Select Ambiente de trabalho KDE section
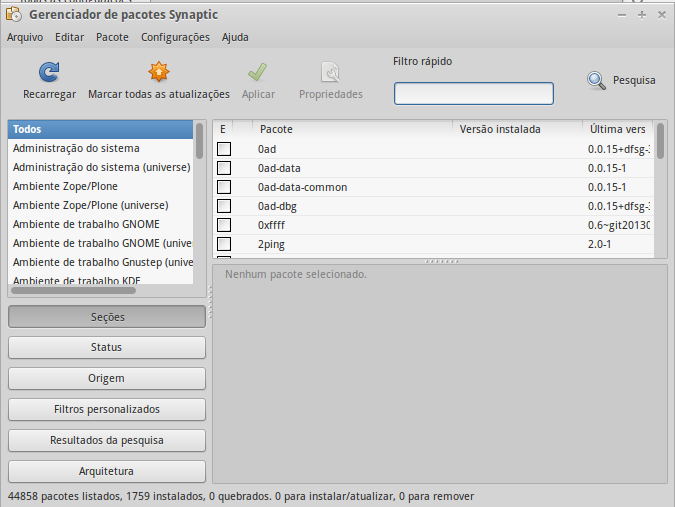Image resolution: width=675 pixels, height=507 pixels. [x=100, y=279]
